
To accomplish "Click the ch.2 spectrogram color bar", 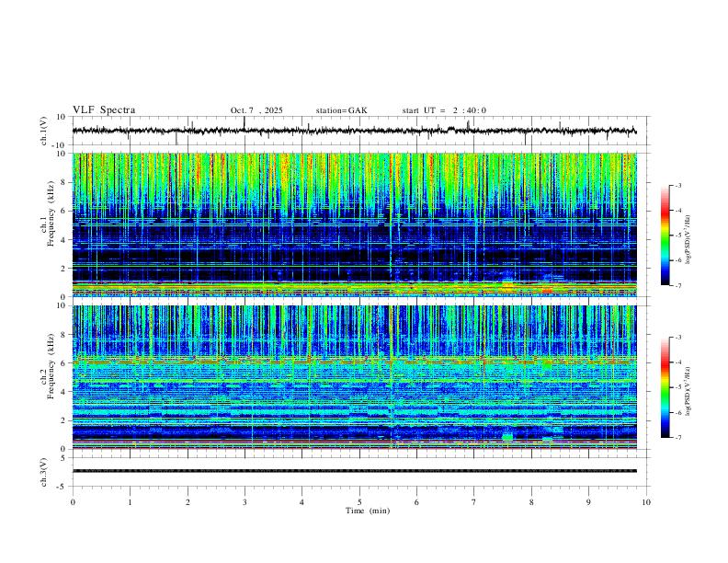I will coord(665,387).
